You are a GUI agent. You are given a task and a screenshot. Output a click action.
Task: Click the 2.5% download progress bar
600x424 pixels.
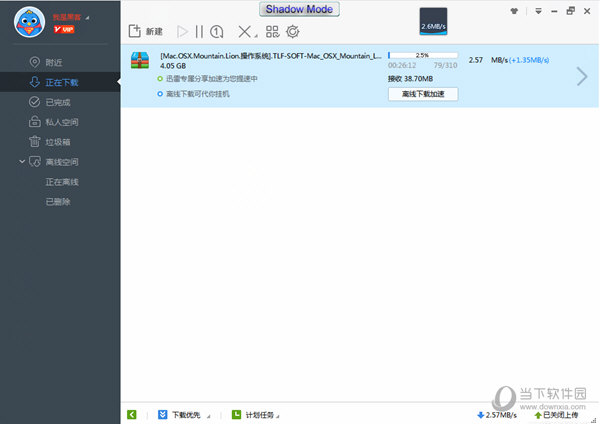pos(422,55)
